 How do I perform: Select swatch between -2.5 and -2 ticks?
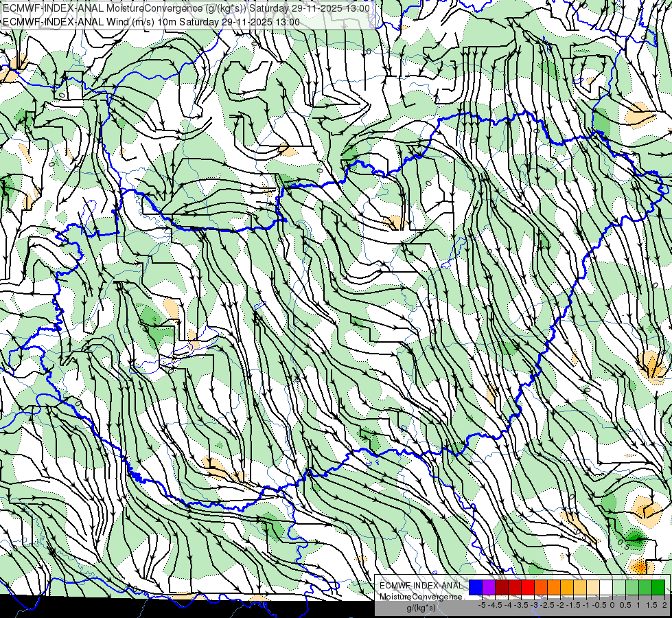(x=554, y=587)
